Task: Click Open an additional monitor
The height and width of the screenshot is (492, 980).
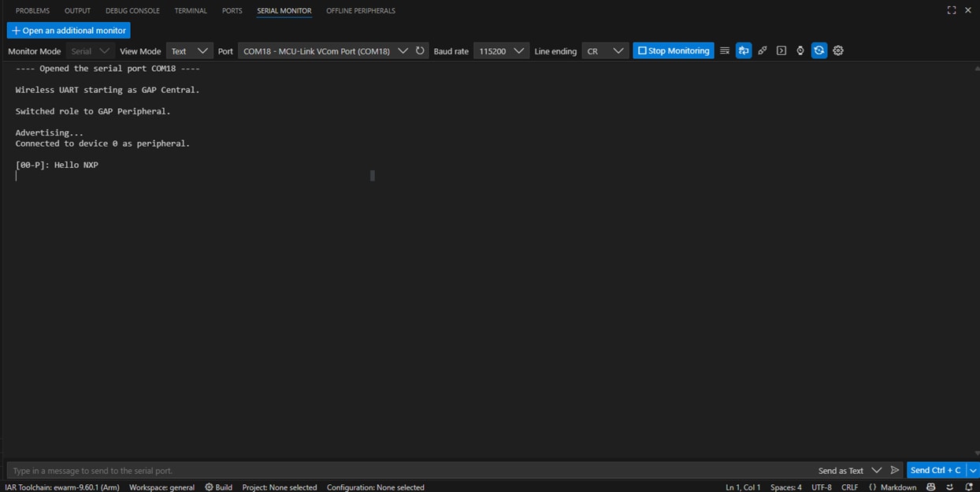Action: [69, 30]
